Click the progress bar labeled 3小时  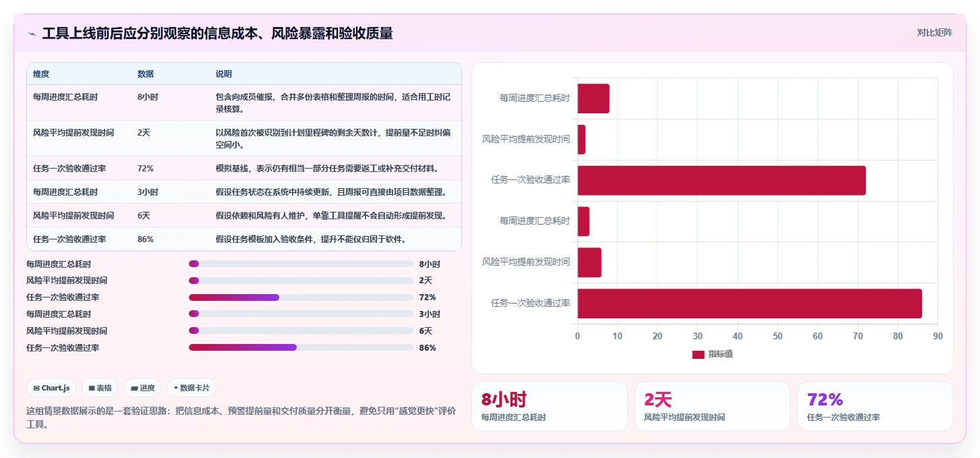click(301, 314)
